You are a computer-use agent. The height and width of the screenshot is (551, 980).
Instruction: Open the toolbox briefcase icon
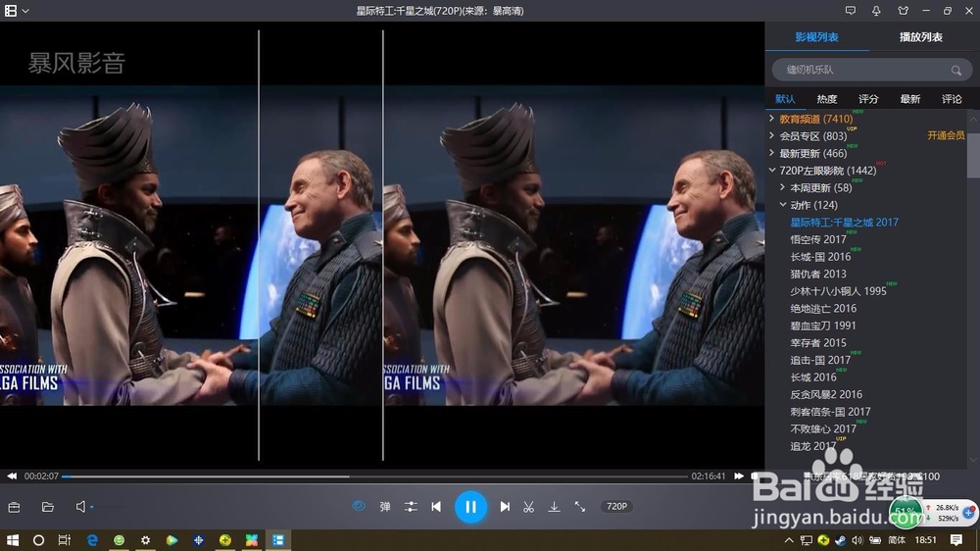pyautogui.click(x=15, y=507)
